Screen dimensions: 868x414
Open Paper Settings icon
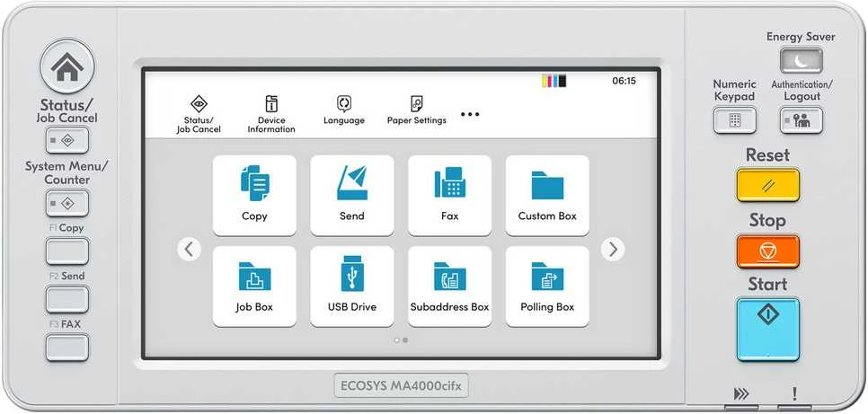tap(417, 110)
